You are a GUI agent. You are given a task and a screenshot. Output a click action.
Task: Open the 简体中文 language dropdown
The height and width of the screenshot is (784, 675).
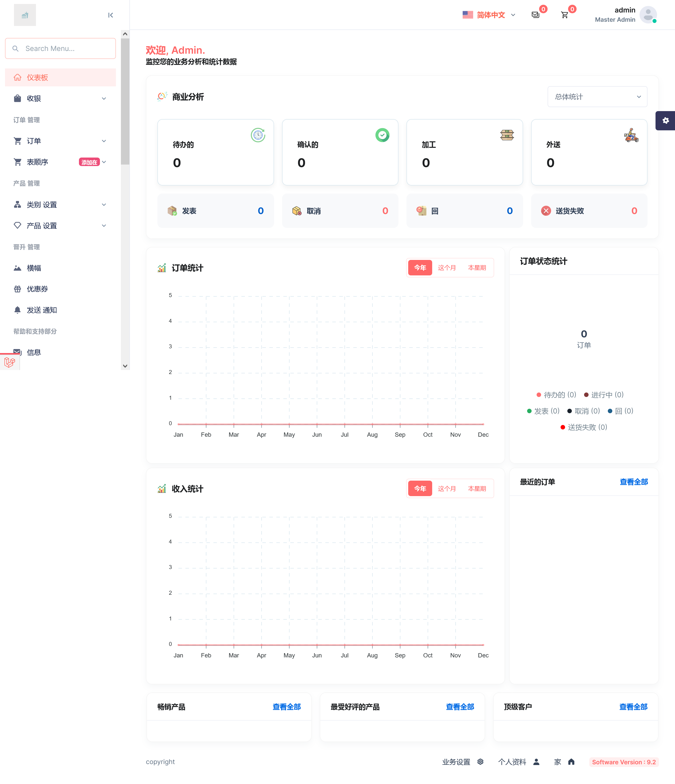click(489, 15)
